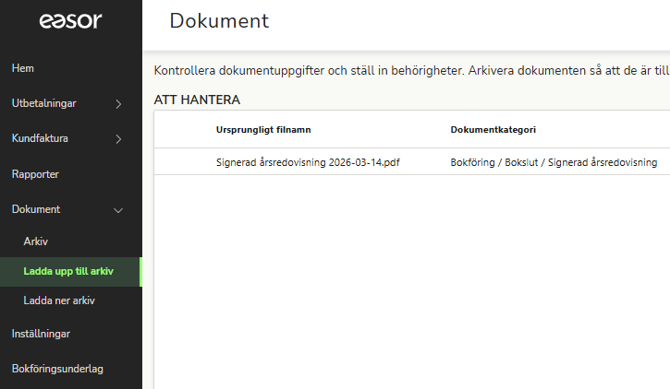Open the Arkiv subpage

coord(35,242)
